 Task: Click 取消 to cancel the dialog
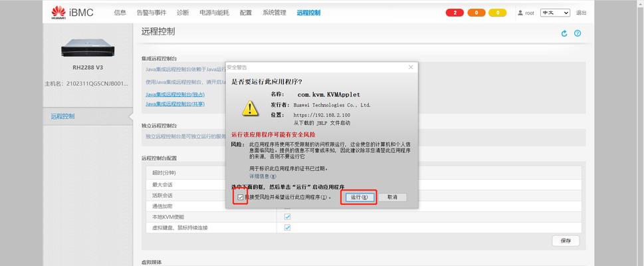point(392,198)
